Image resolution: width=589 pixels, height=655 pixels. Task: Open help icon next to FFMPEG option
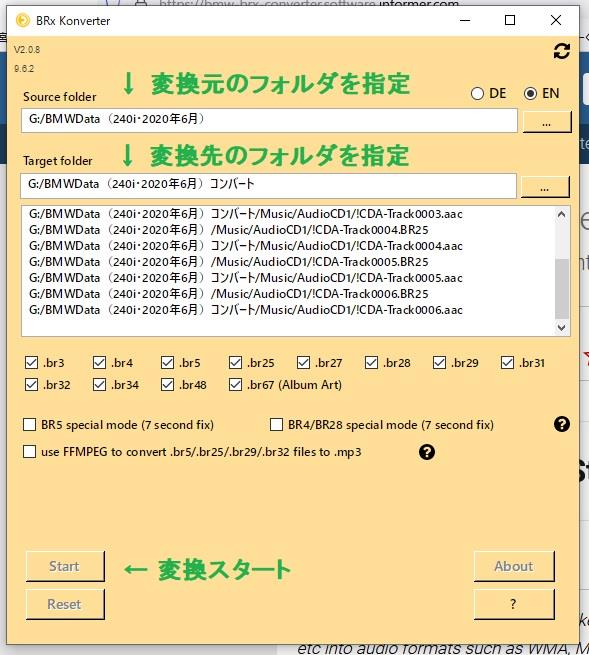click(x=427, y=452)
